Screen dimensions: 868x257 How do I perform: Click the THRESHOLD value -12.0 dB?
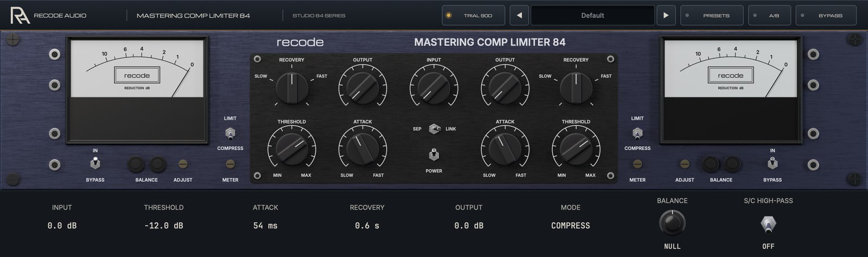coord(164,226)
